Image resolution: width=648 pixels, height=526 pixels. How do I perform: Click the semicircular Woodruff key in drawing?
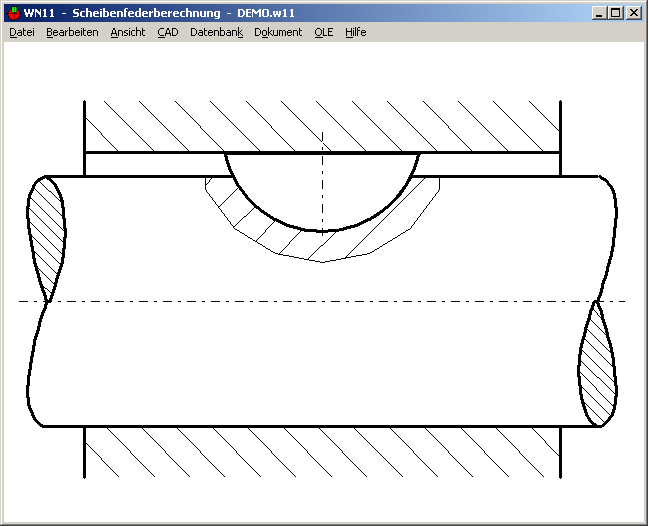coord(322,190)
